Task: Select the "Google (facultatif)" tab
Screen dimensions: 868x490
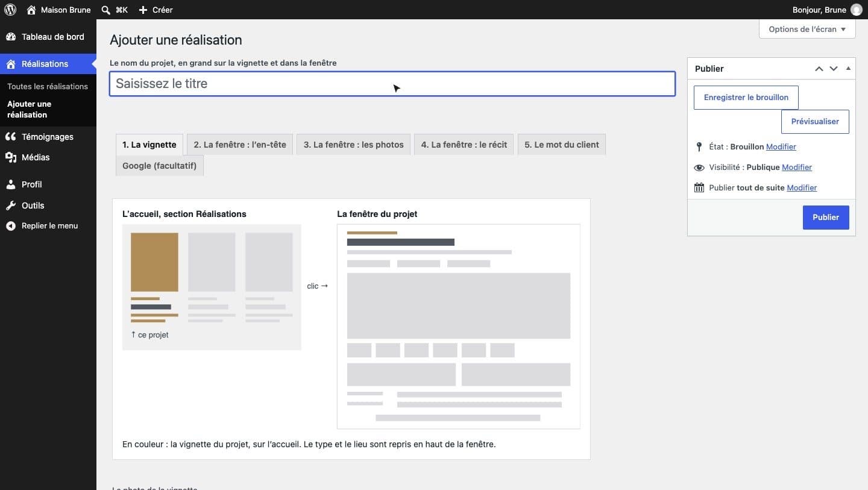Action: (160, 166)
